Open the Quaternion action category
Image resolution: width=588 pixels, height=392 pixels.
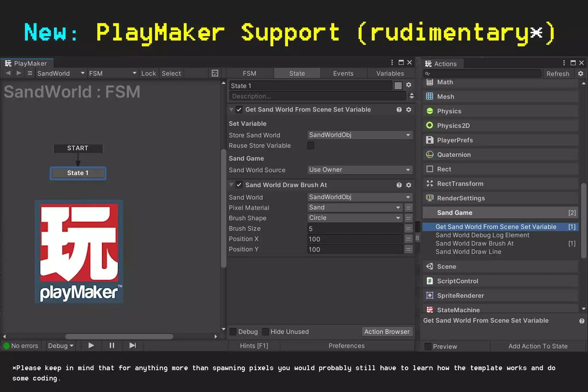(500, 155)
